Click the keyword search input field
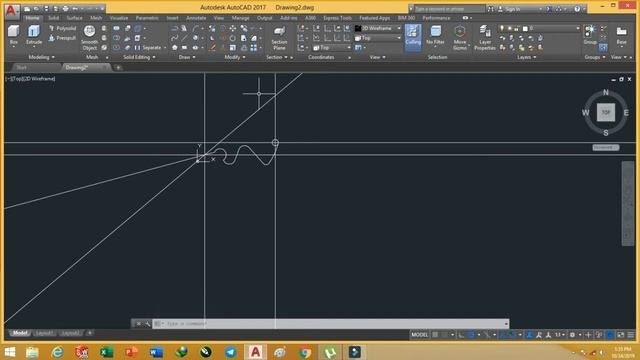This screenshot has width=640, height=360. coord(449,9)
